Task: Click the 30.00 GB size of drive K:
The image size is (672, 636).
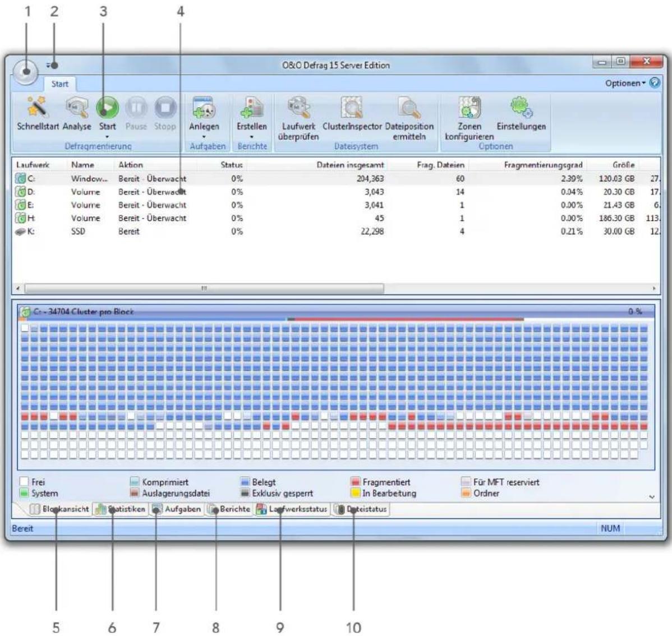Action: pyautogui.click(x=619, y=232)
